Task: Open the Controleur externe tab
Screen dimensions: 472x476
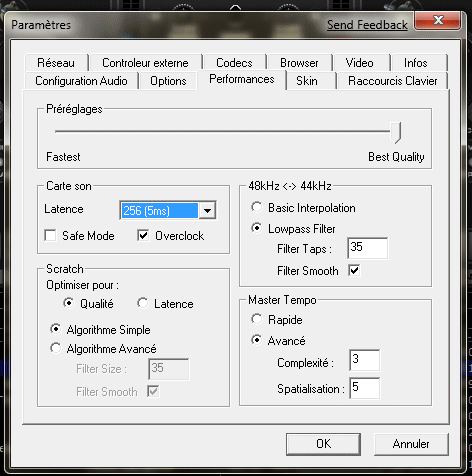Action: click(145, 63)
